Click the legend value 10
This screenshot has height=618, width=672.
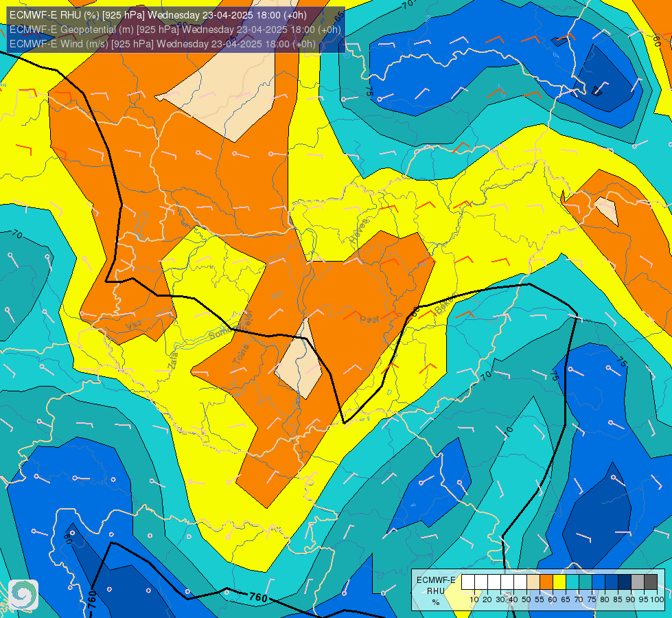(474, 599)
